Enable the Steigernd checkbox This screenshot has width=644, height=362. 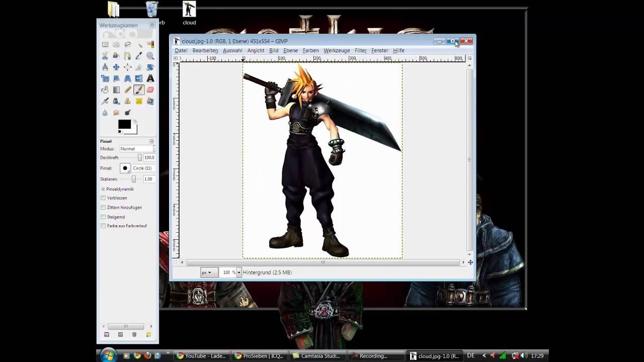tap(103, 217)
